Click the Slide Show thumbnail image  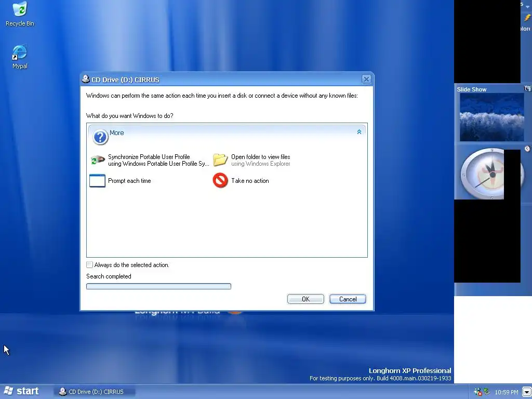pyautogui.click(x=491, y=117)
